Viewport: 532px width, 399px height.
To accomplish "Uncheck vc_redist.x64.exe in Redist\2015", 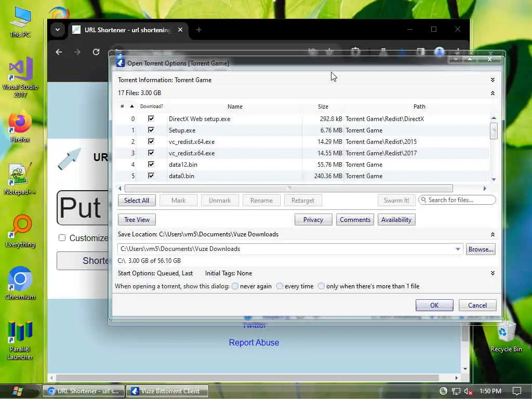I will click(x=151, y=141).
